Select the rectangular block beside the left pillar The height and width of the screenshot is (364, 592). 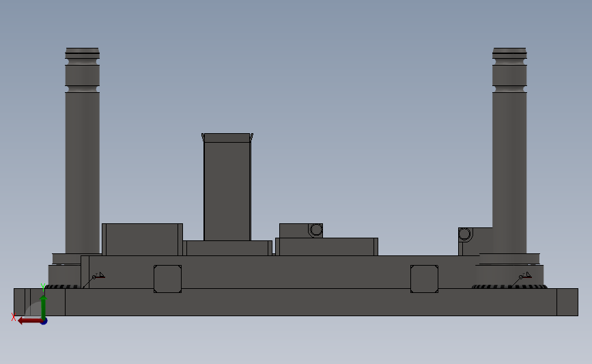142,240
